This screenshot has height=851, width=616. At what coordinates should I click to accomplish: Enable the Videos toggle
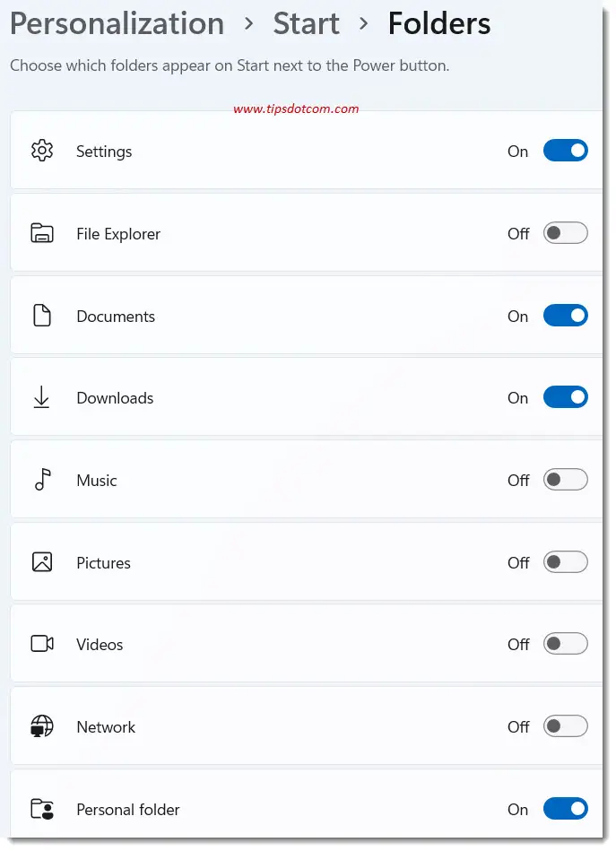click(566, 643)
